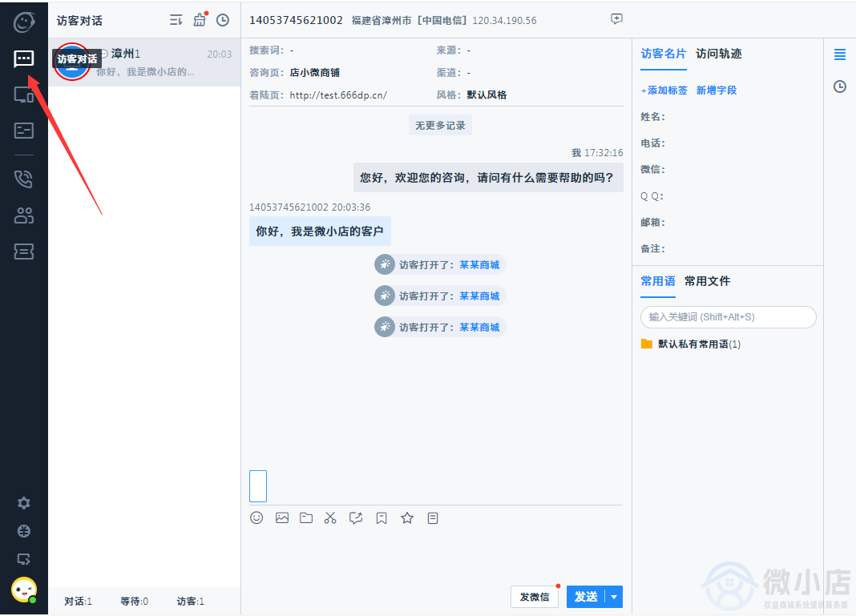
Task: Click 添加标签 link
Action: 664,90
